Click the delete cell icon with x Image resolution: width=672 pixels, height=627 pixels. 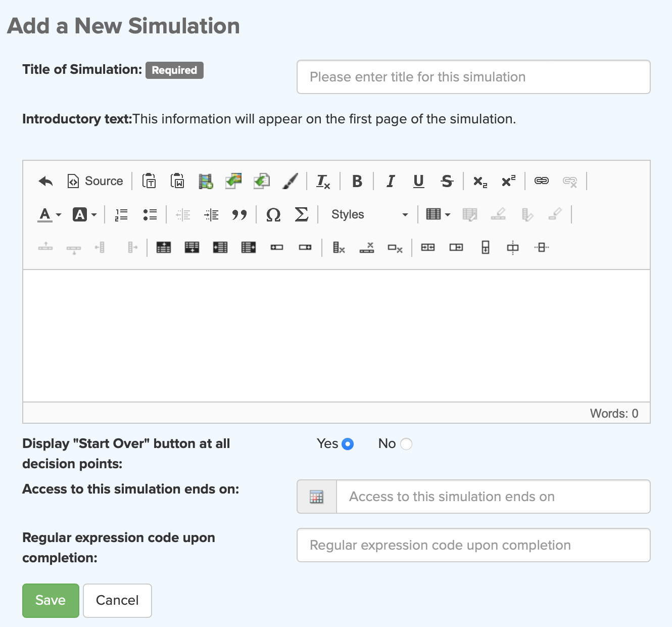coord(395,247)
